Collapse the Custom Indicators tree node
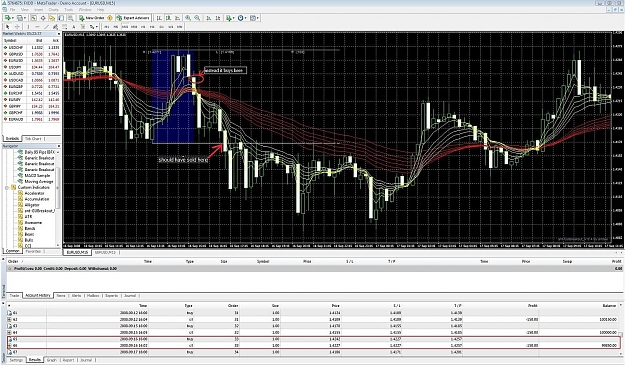The image size is (625, 365). [7, 187]
